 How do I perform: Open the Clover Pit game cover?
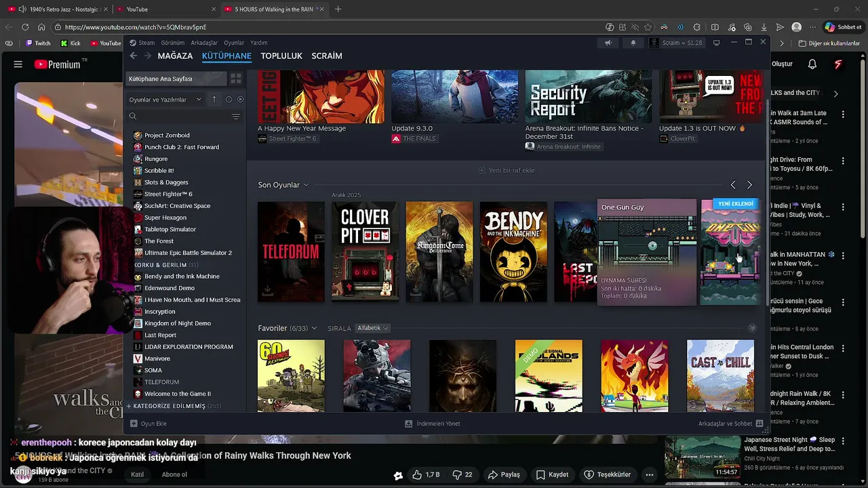click(x=365, y=251)
